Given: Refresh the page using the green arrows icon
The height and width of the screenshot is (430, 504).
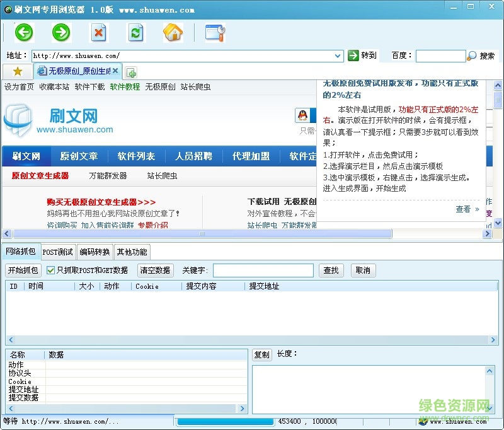Looking at the screenshot, I should pyautogui.click(x=137, y=33).
